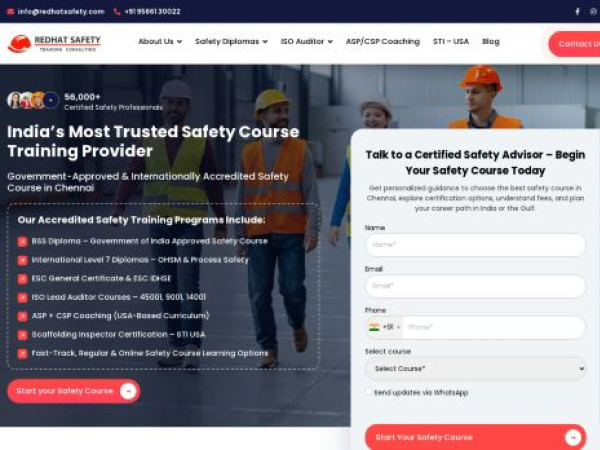Open ASP/CSP Coaching menu item
This screenshot has width=600, height=450.
pos(383,41)
